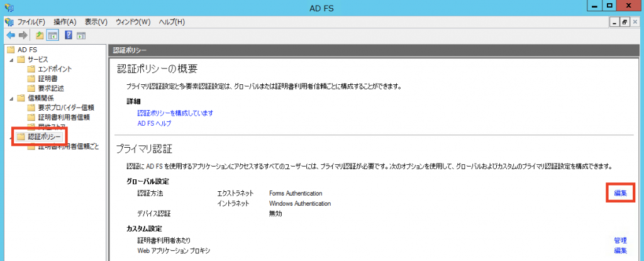Viewport: 644px width, 261px height.
Task: Toggle the show/hide console tree icon
Action: point(52,35)
